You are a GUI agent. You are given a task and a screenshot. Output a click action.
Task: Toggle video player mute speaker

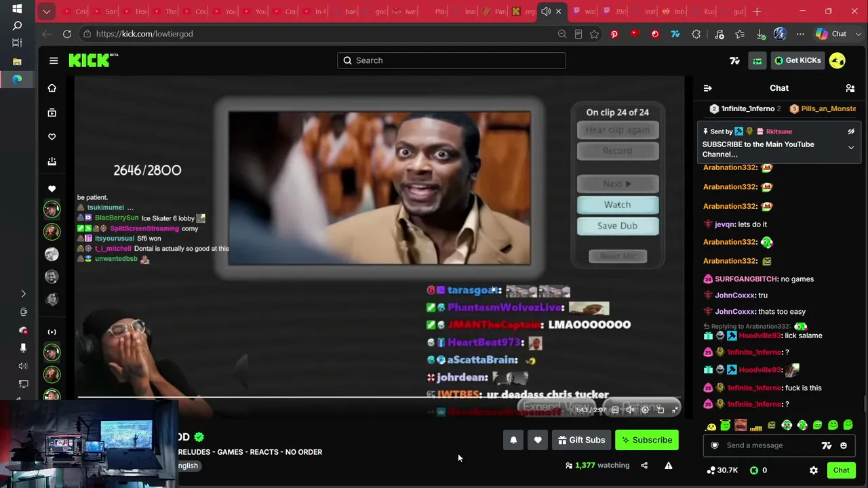pos(630,409)
